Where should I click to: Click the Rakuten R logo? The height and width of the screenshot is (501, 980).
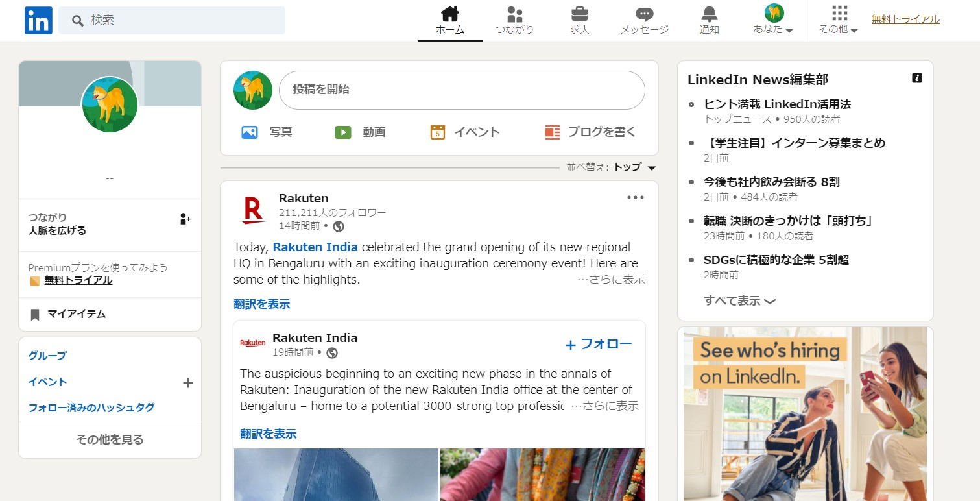[254, 210]
